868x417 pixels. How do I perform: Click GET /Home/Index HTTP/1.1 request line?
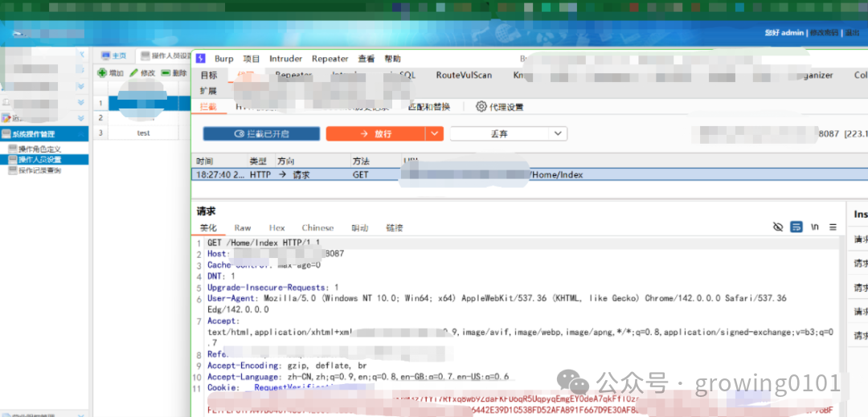pyautogui.click(x=264, y=243)
